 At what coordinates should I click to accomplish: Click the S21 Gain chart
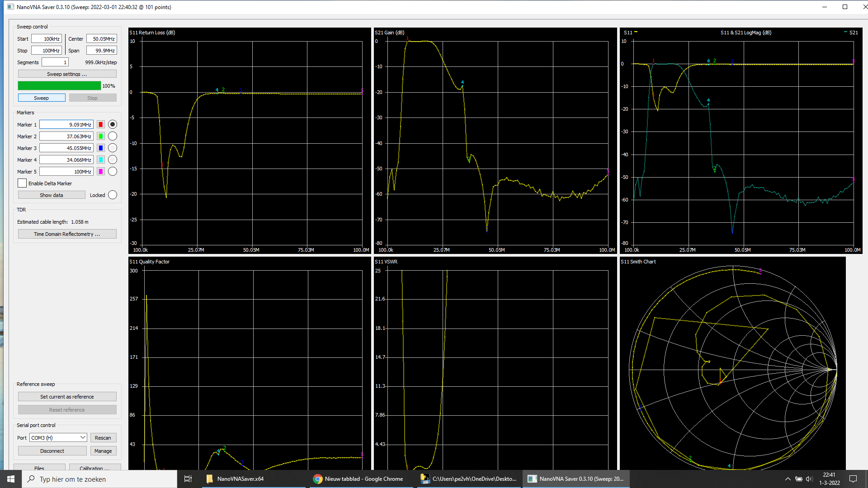[495, 141]
